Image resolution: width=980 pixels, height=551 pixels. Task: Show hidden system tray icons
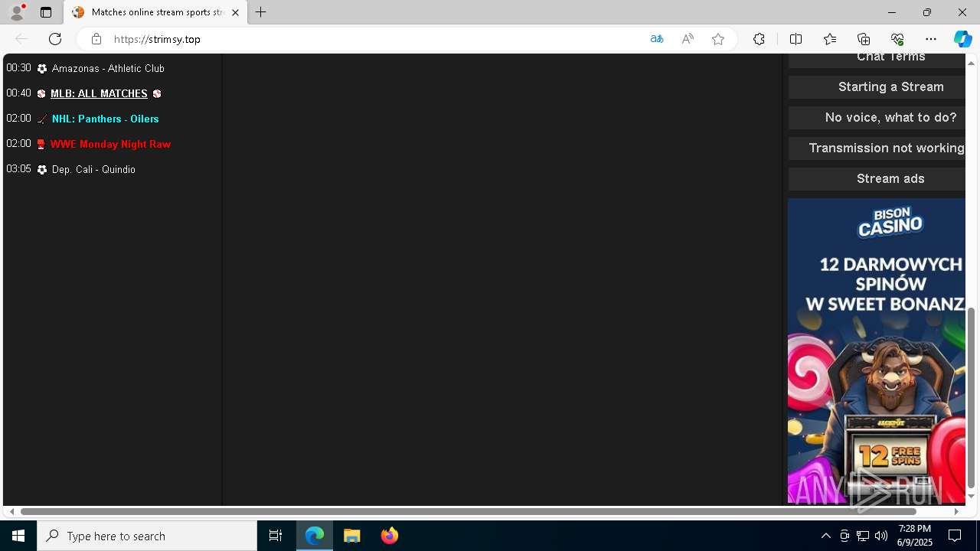[x=826, y=536]
